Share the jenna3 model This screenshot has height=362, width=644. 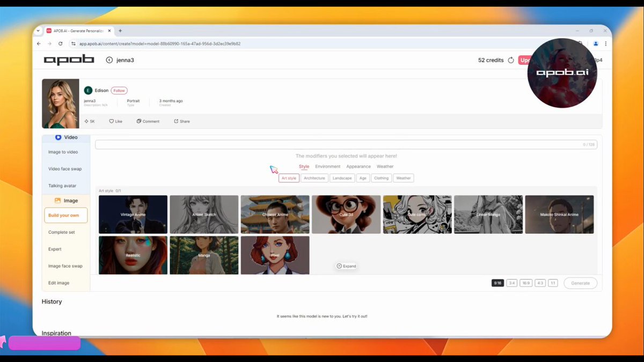[x=182, y=121]
